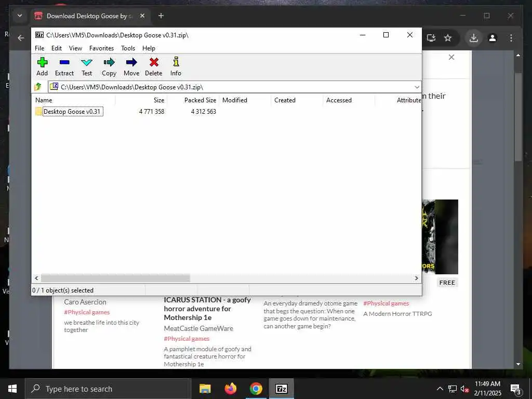Open Firefox from taskbar
Viewport: 532px width, 399px height.
pos(230,389)
